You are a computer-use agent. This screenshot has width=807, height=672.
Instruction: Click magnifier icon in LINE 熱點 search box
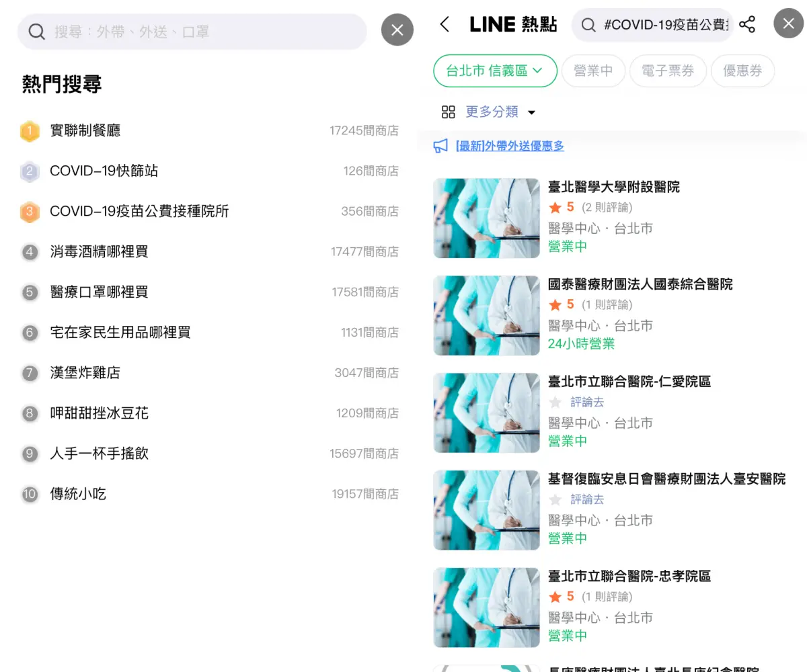tap(588, 25)
